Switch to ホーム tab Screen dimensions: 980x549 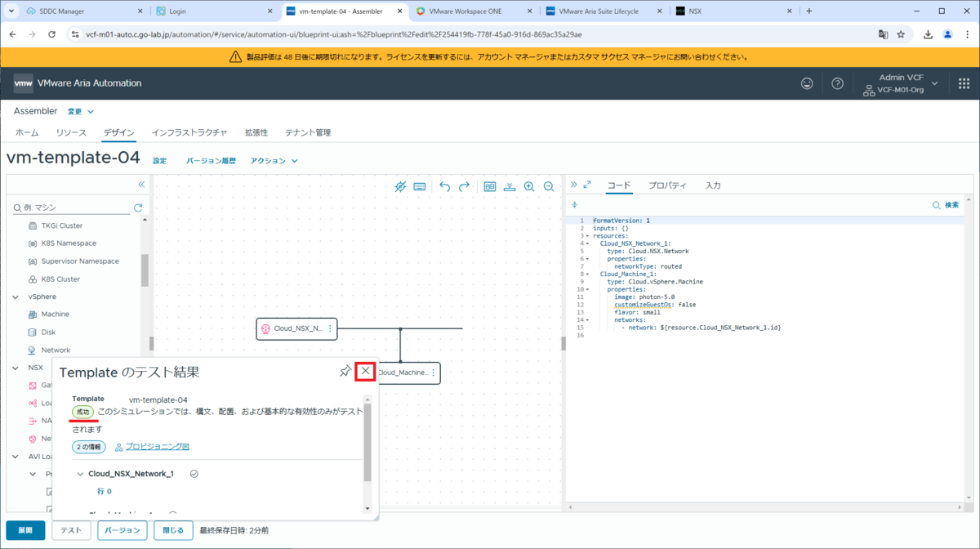pos(27,132)
